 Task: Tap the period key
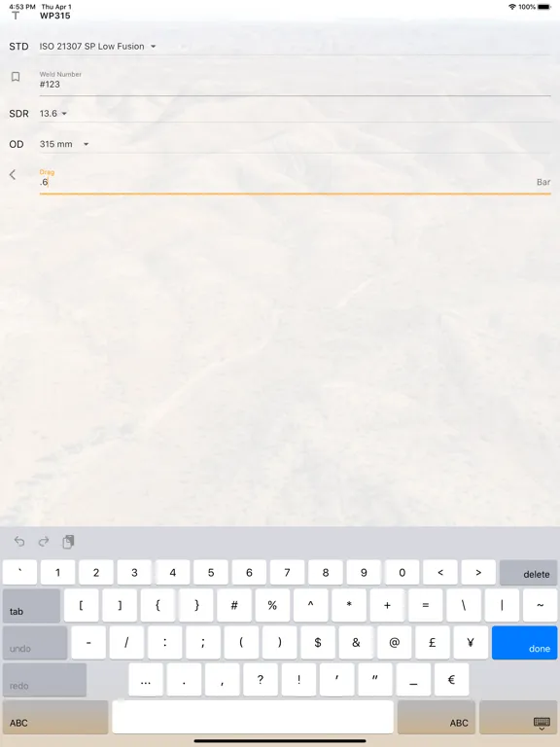[x=184, y=680]
